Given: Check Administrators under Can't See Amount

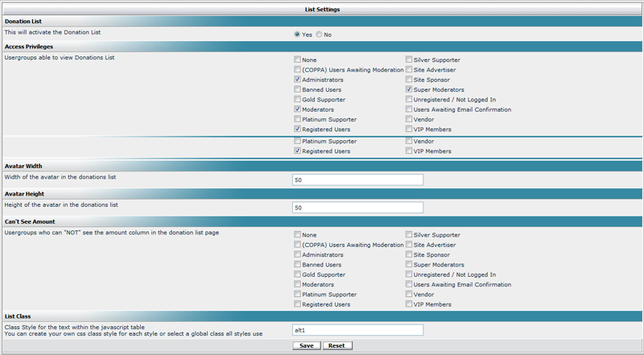Looking at the screenshot, I should (x=297, y=254).
